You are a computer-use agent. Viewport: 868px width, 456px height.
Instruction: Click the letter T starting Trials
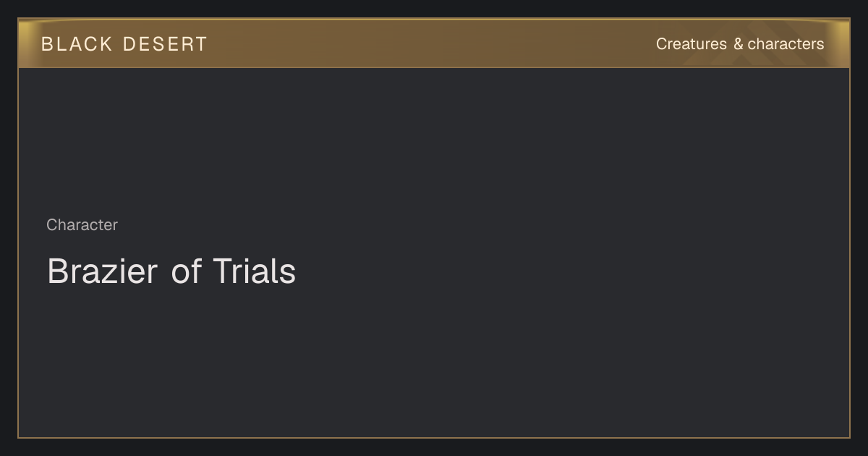pos(222,272)
